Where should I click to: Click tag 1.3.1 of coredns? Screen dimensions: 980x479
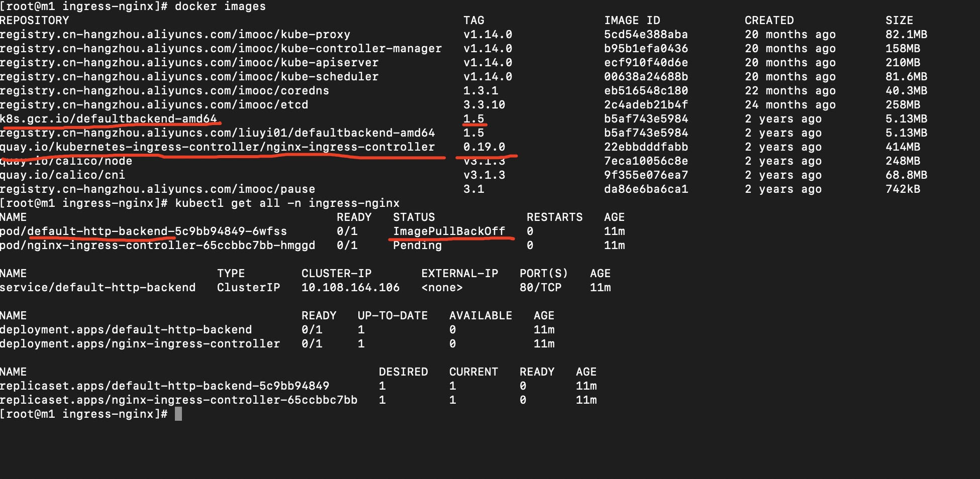click(480, 91)
